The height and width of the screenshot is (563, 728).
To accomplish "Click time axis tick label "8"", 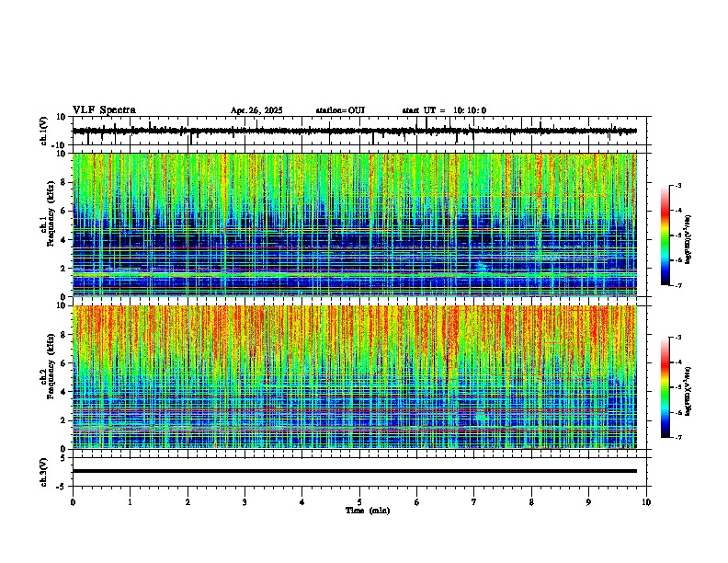I will [x=531, y=502].
